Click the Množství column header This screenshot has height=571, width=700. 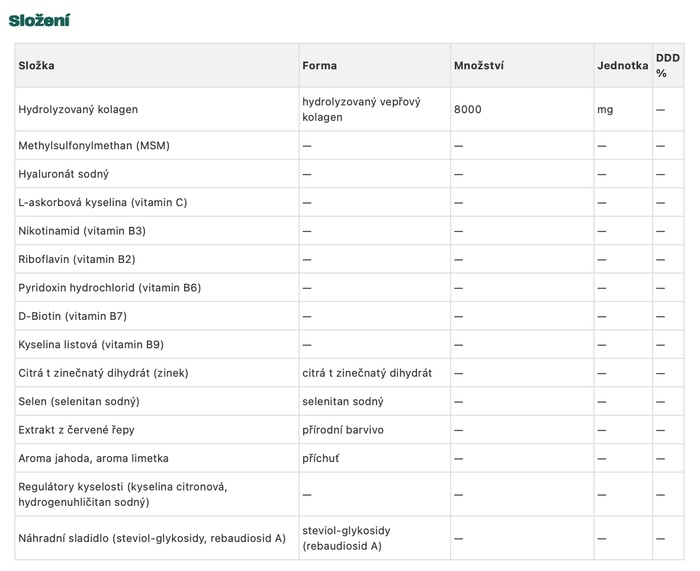coord(479,66)
